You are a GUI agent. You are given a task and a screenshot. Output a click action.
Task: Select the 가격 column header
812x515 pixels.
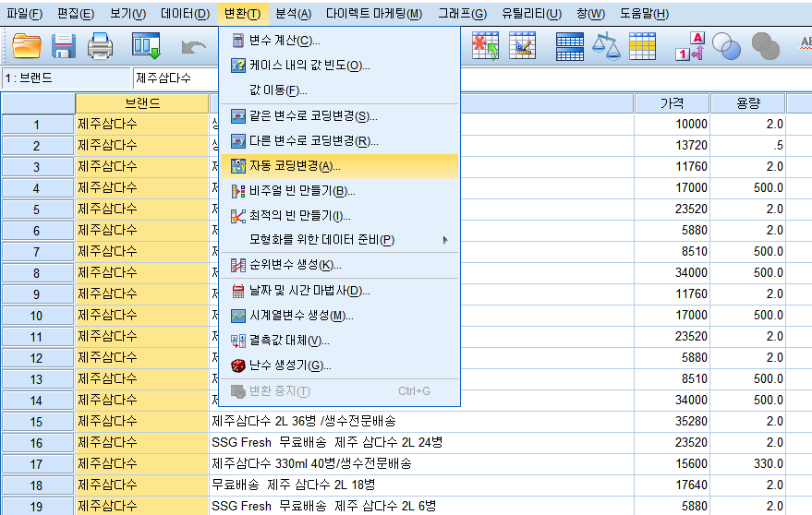tap(672, 103)
